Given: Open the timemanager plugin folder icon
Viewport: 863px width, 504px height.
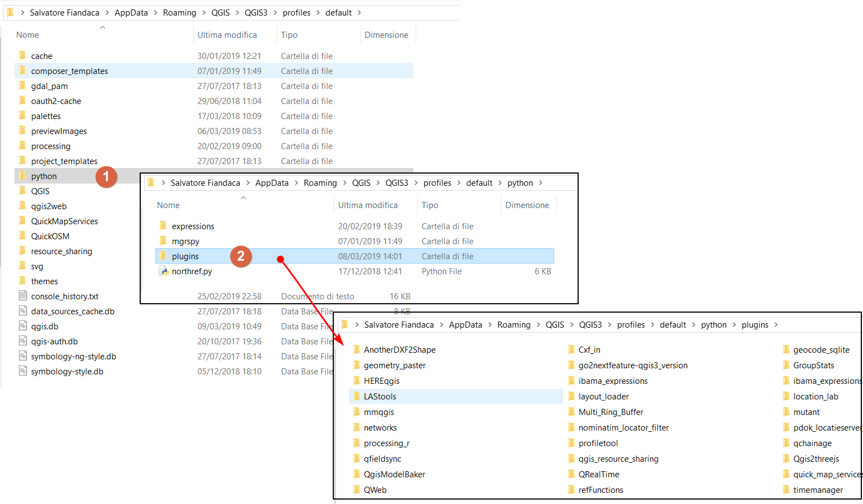Looking at the screenshot, I should pos(786,490).
